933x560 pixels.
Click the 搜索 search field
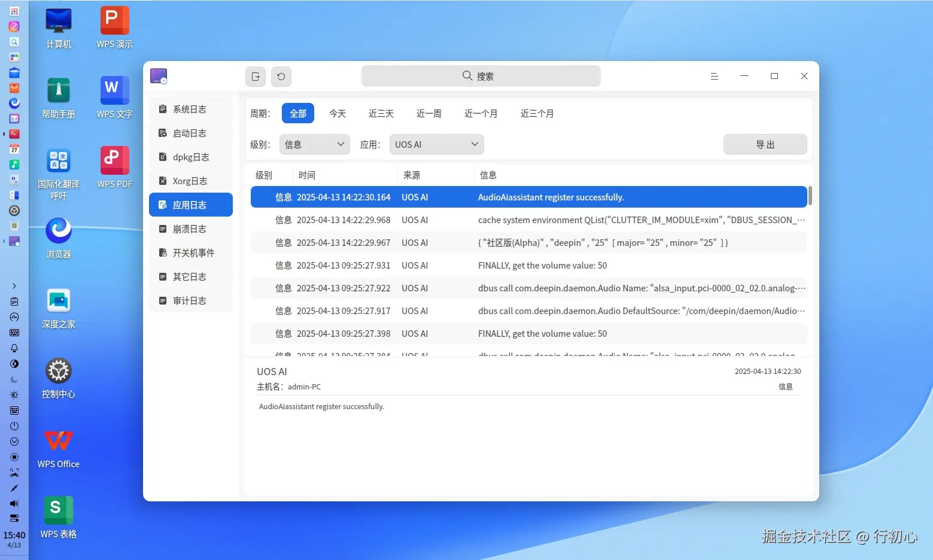(481, 76)
